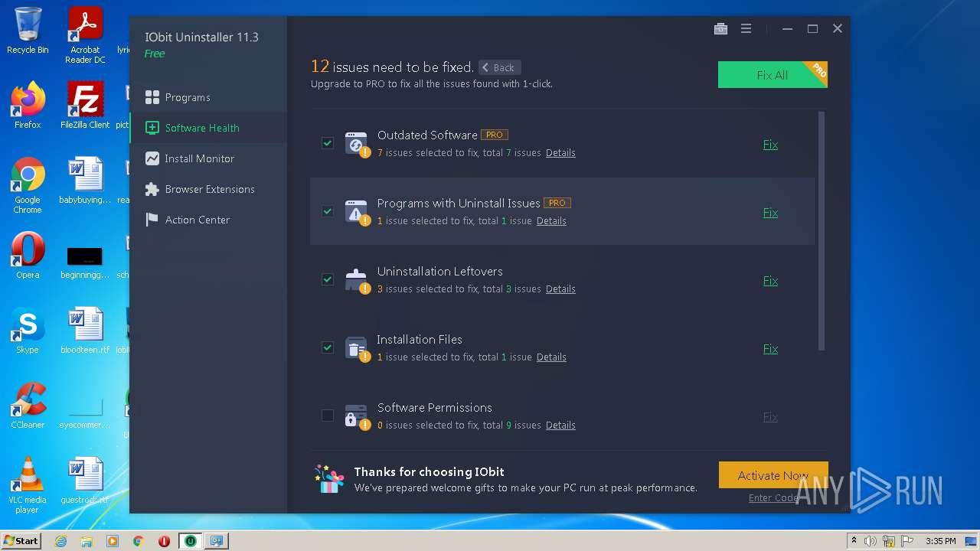Show hidden system tray icons
This screenshot has height=551, width=980.
[x=854, y=541]
